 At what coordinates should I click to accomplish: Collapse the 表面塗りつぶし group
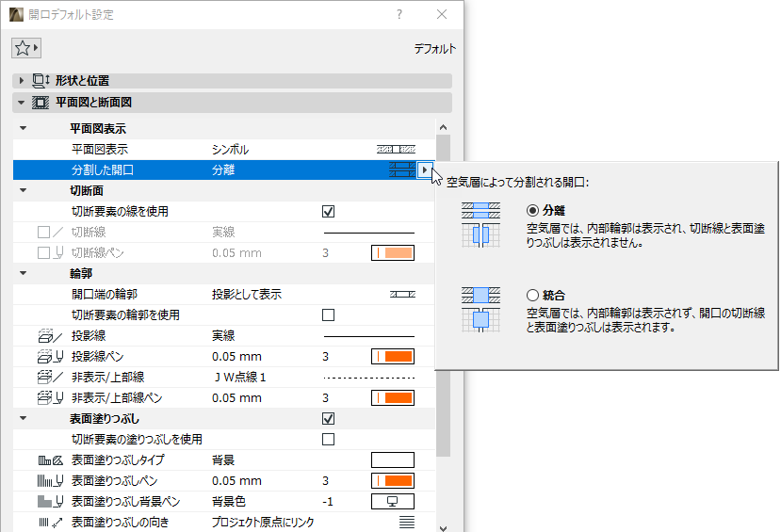click(23, 418)
